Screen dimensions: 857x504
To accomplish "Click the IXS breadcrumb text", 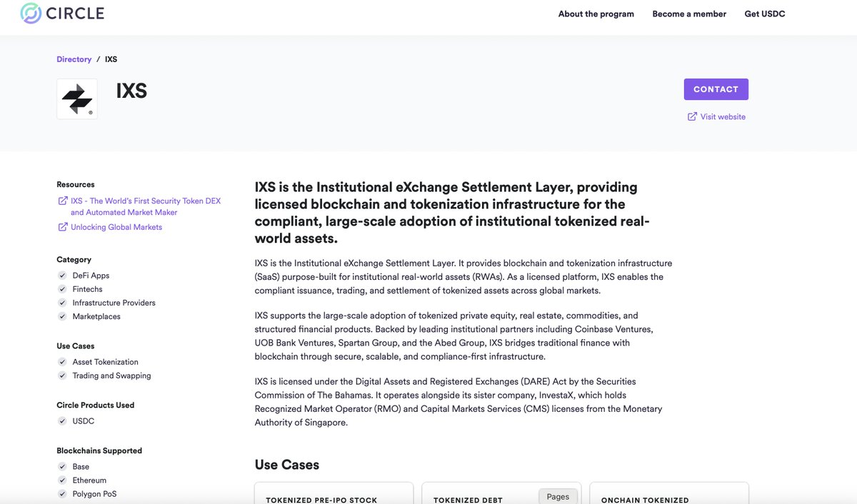I will click(x=111, y=59).
